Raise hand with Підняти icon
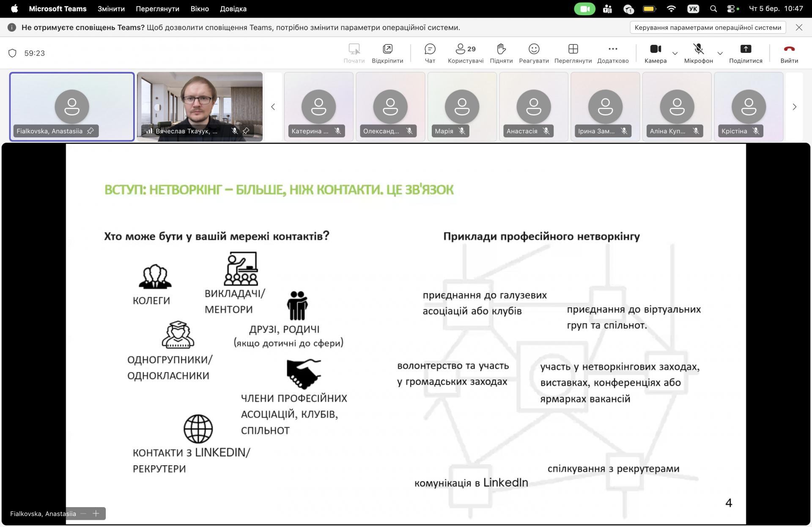 (x=501, y=53)
